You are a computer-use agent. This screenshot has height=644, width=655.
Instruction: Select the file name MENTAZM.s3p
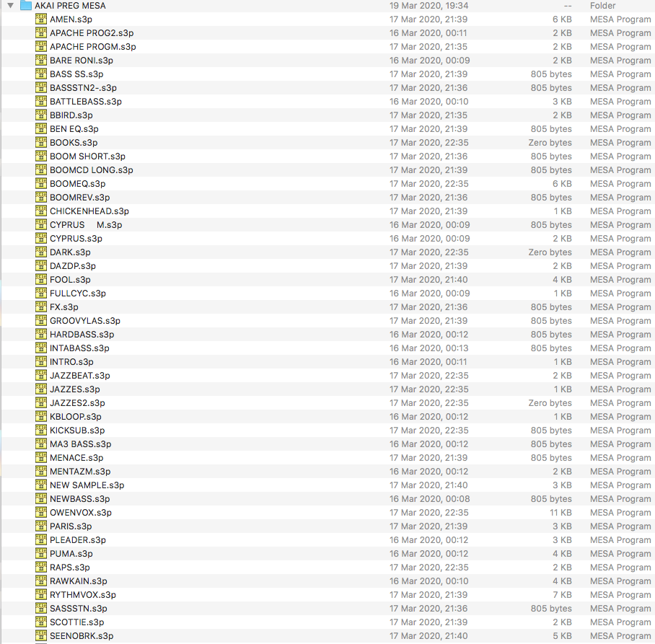[80, 472]
